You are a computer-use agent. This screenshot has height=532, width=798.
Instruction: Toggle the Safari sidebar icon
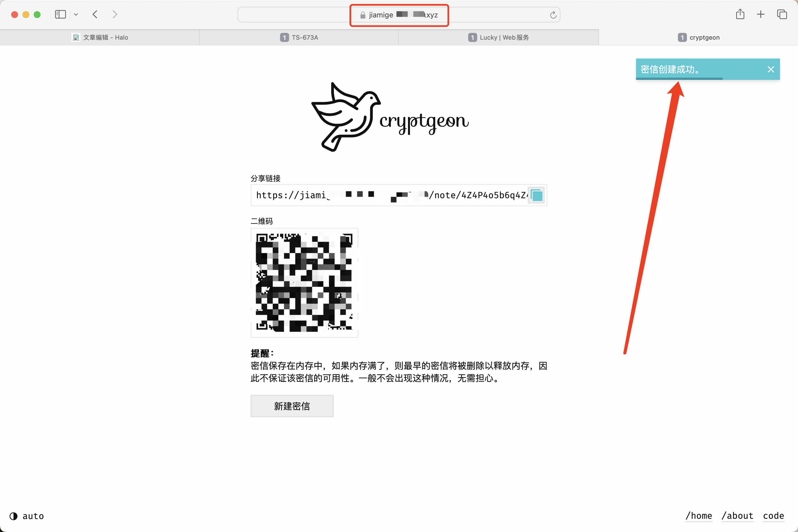tap(60, 14)
